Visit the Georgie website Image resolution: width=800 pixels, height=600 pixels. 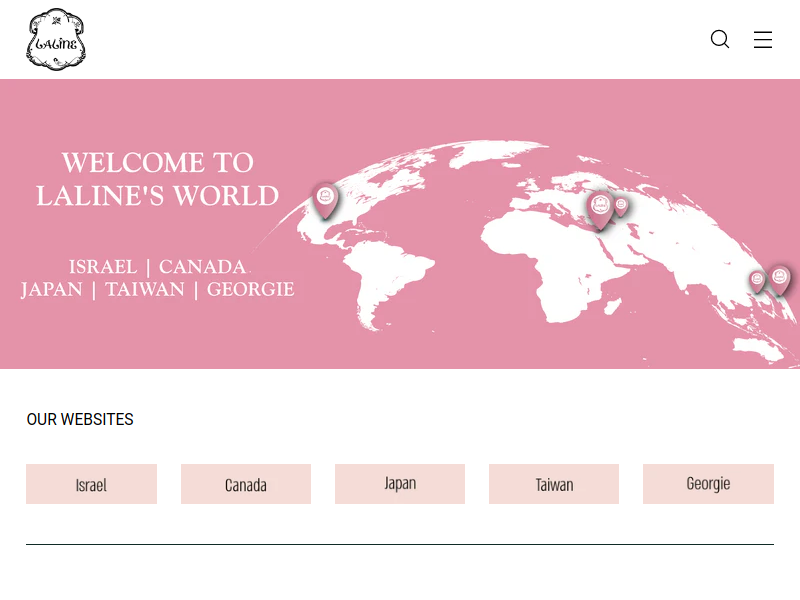(x=708, y=484)
